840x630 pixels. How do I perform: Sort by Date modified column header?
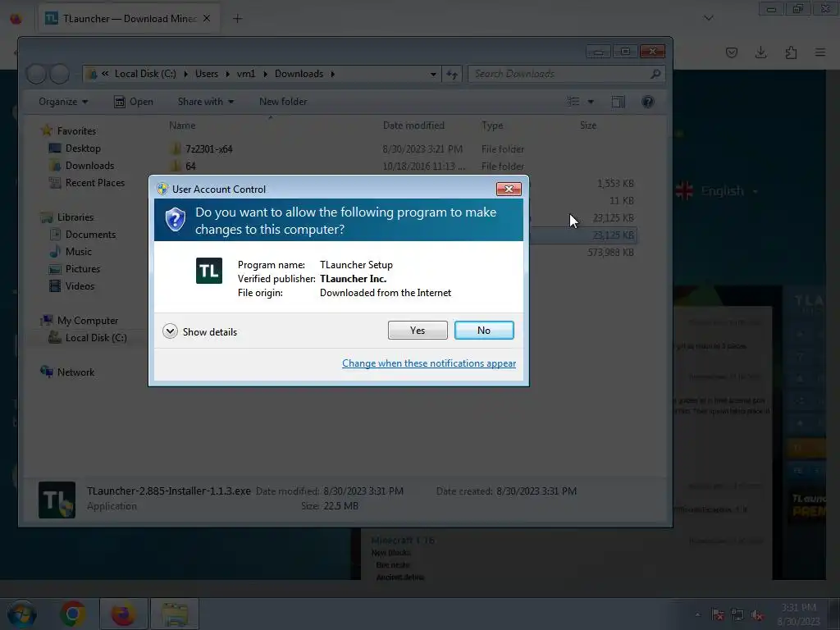coord(413,126)
